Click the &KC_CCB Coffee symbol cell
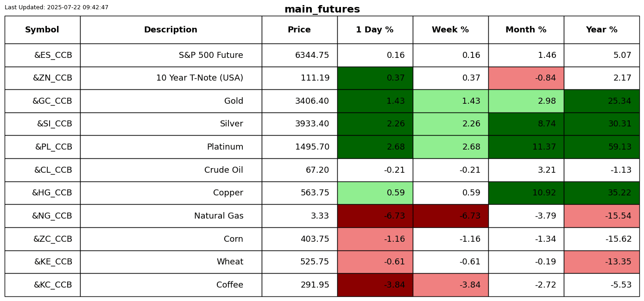The width and height of the screenshot is (644, 301). pyautogui.click(x=42, y=285)
